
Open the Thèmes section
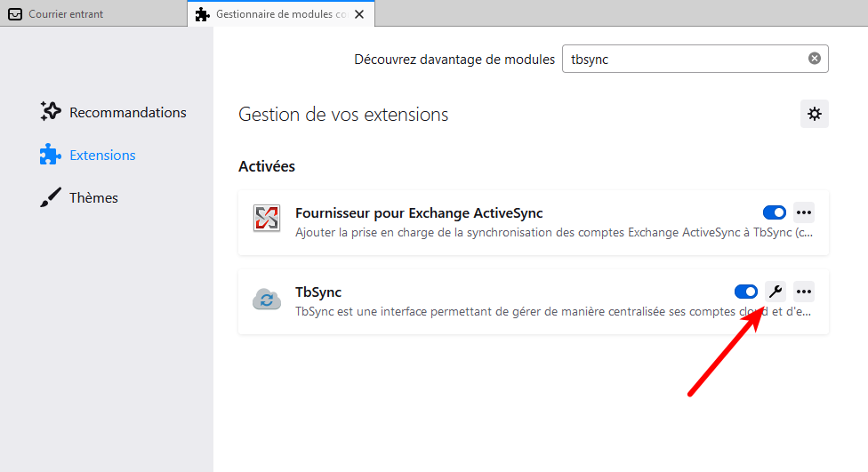(x=78, y=197)
